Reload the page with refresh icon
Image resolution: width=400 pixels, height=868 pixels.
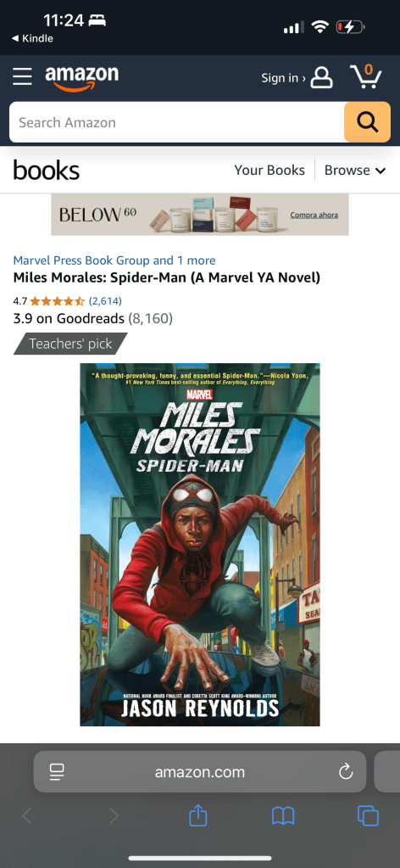[x=346, y=771]
